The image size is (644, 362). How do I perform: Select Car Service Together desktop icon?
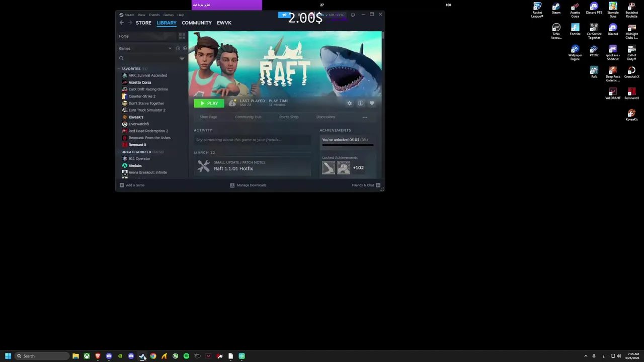pos(594,31)
